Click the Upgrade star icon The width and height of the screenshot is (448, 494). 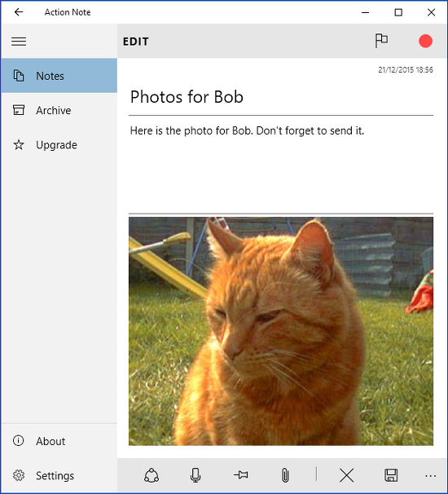[19, 145]
